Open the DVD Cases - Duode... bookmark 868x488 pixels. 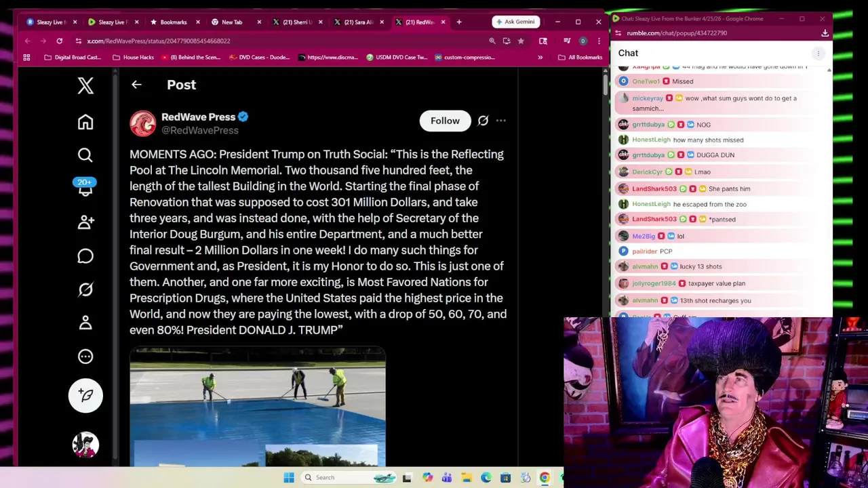pos(260,57)
